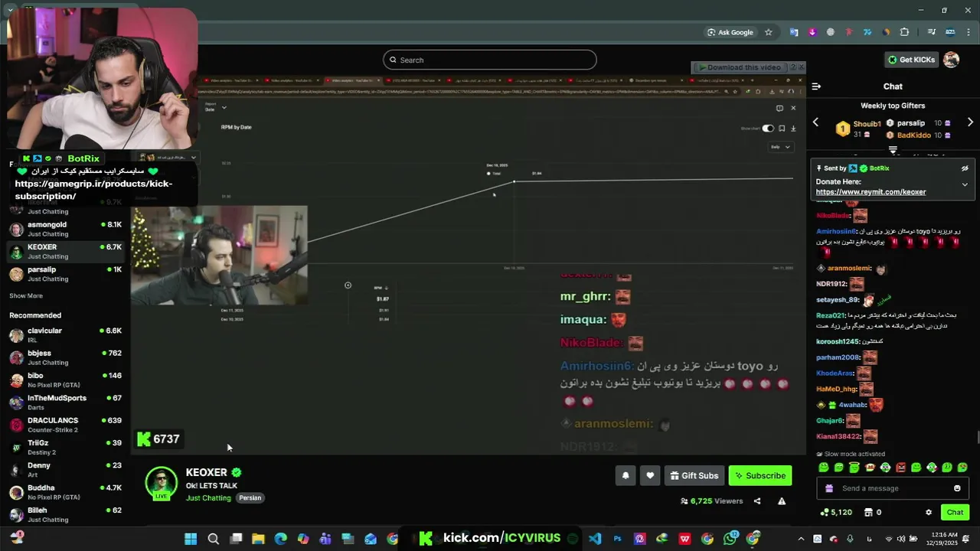The width and height of the screenshot is (980, 551).
Task: Open Photoshop from the taskbar
Action: 617,539
